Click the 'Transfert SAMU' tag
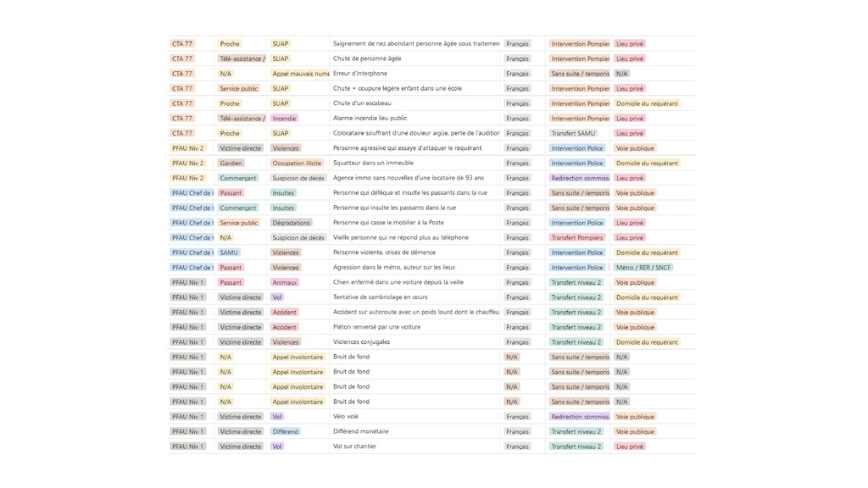This screenshot has width=868, height=488. pos(573,133)
